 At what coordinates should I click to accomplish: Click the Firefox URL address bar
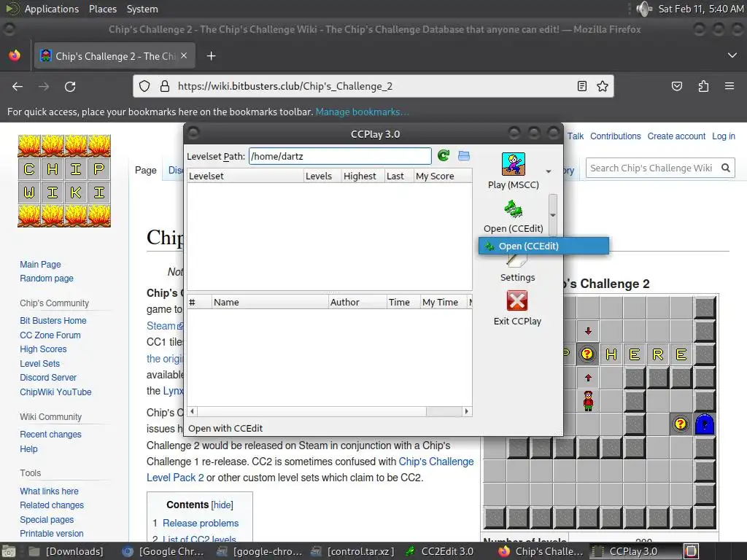pos(373,86)
